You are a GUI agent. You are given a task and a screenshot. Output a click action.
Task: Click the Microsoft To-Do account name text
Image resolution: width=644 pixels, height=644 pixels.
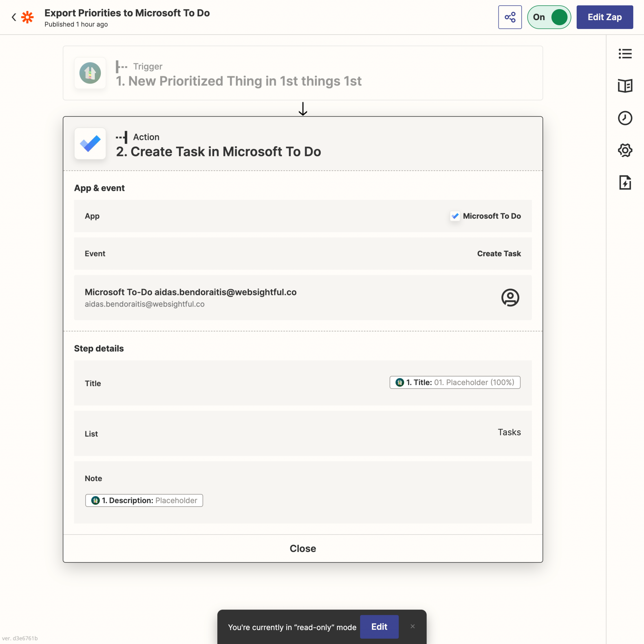click(190, 292)
